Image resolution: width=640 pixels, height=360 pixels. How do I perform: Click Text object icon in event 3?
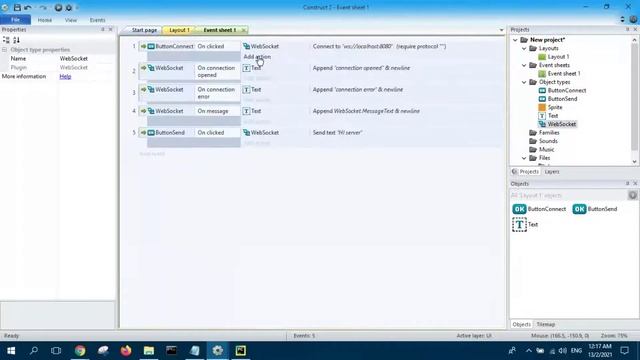(246, 90)
